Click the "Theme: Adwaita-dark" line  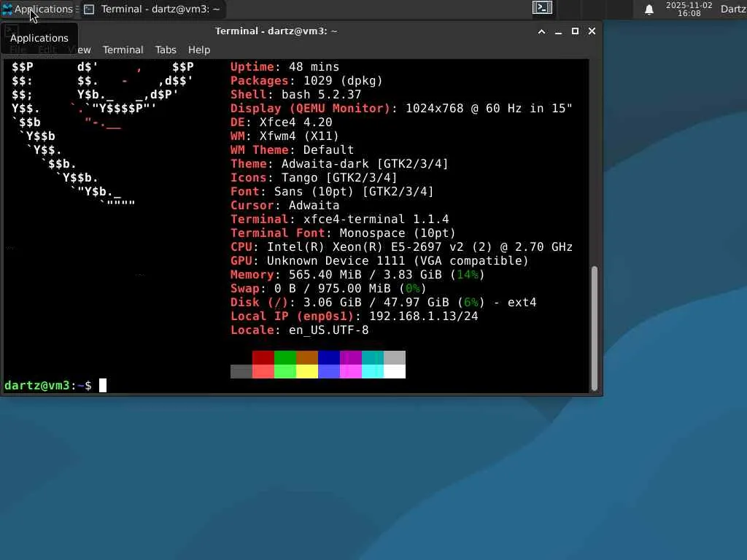339,164
